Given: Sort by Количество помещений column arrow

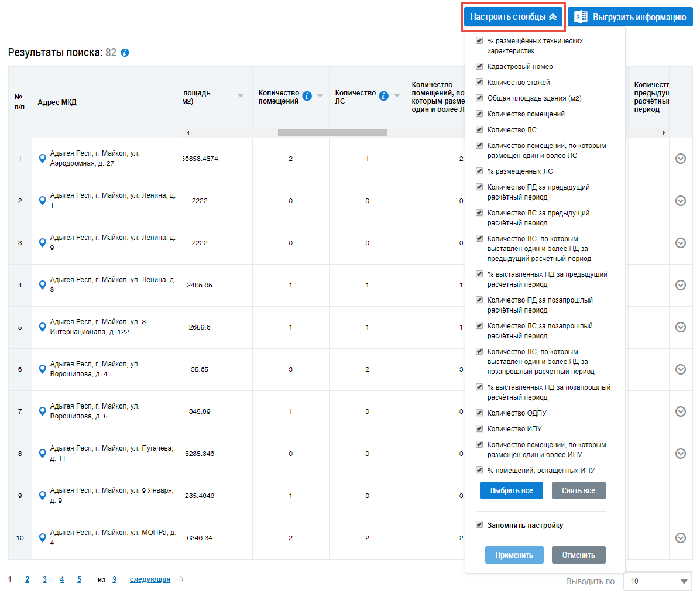Looking at the screenshot, I should (320, 96).
